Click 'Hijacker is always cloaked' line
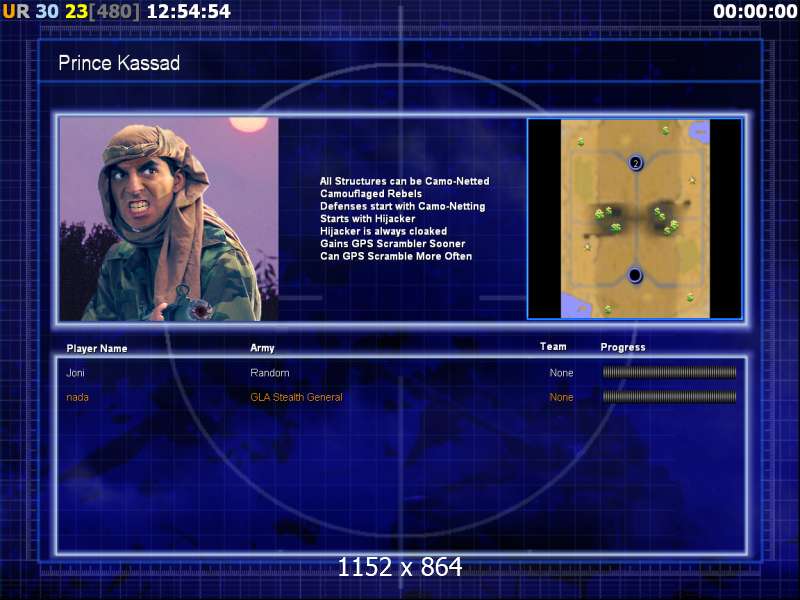Image resolution: width=800 pixels, height=600 pixels. click(x=383, y=231)
